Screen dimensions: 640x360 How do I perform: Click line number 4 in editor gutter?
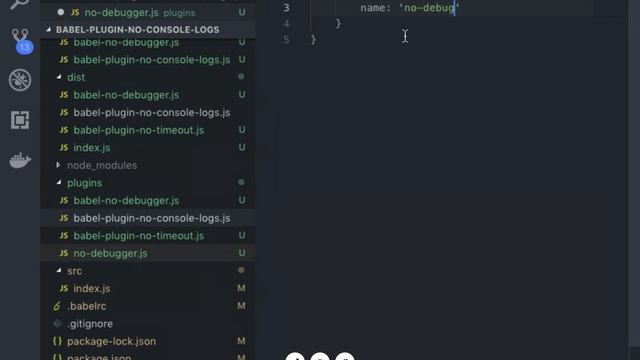(x=286, y=24)
